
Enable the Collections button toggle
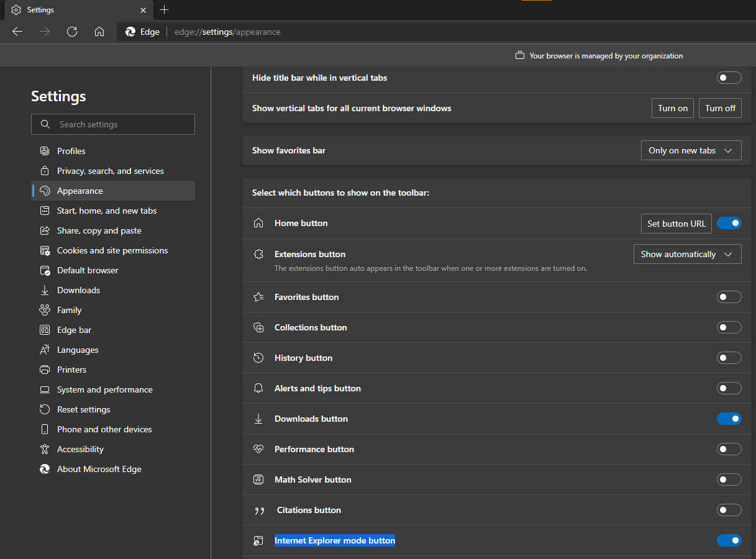pyautogui.click(x=729, y=327)
